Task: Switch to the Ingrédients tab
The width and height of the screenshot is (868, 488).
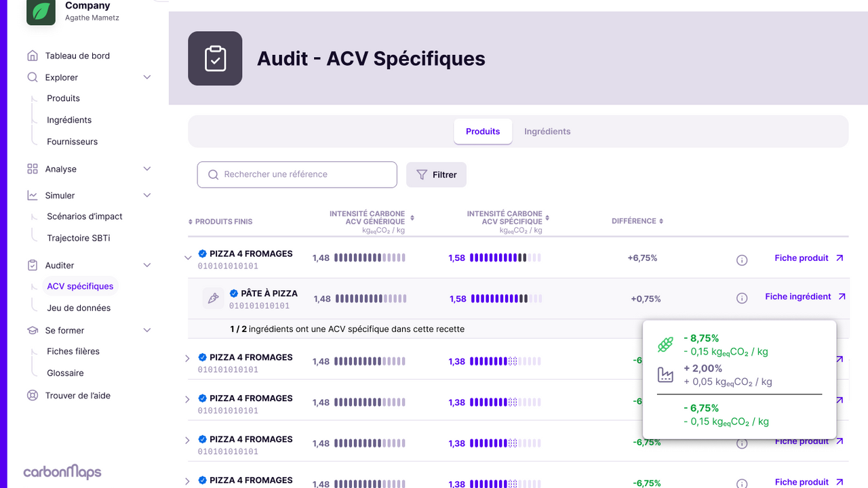Action: pyautogui.click(x=547, y=131)
